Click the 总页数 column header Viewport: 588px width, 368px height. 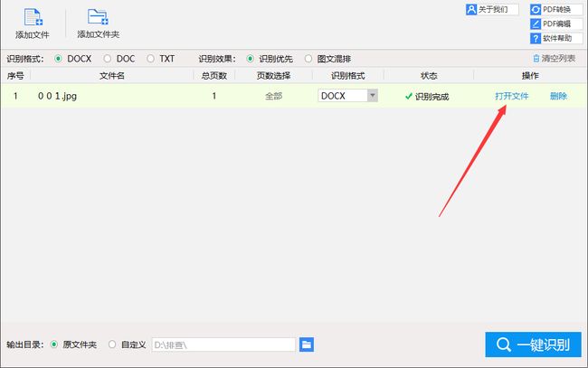point(214,76)
